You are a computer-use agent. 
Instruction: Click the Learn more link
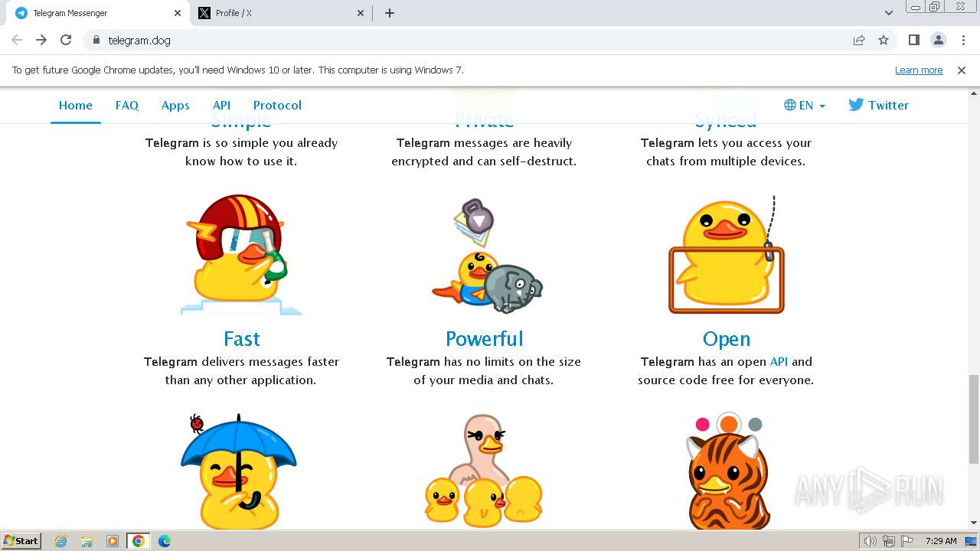(x=919, y=70)
